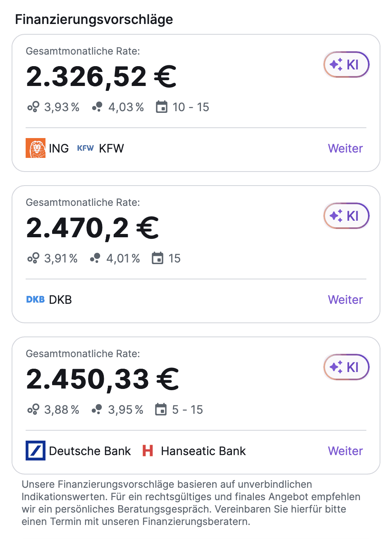Click calendar icon next to 5 - 15

pos(161,410)
